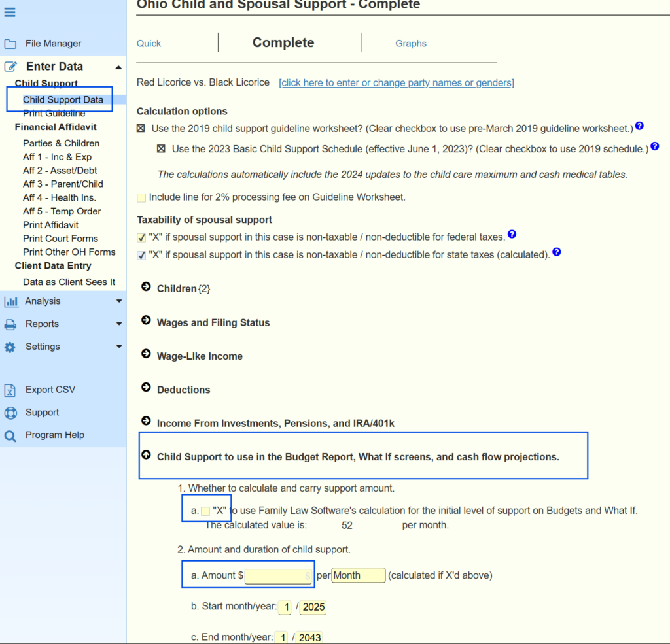Viewport: 670px width, 644px height.
Task: Switch to the Quick tab
Action: (x=149, y=44)
